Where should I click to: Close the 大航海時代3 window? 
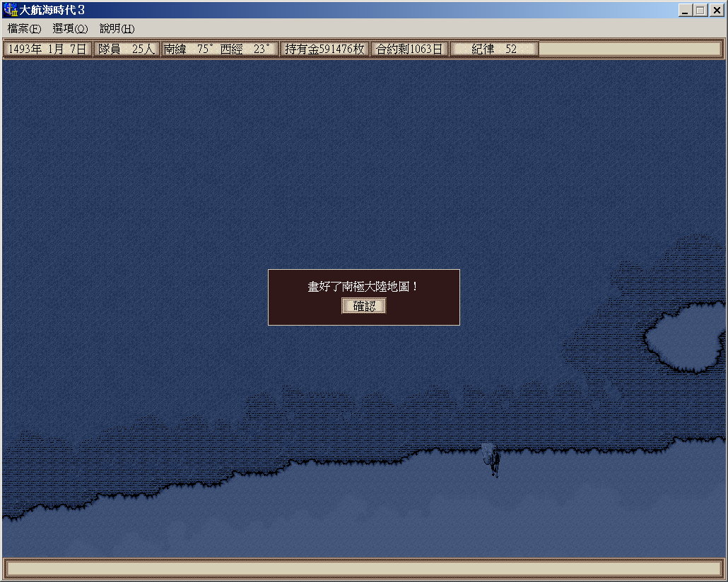[715, 11]
